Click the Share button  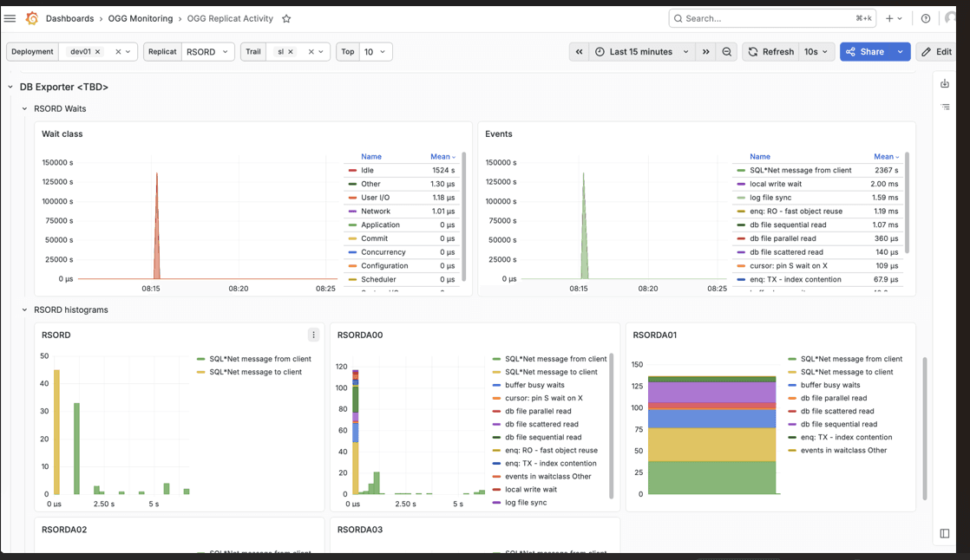point(865,52)
